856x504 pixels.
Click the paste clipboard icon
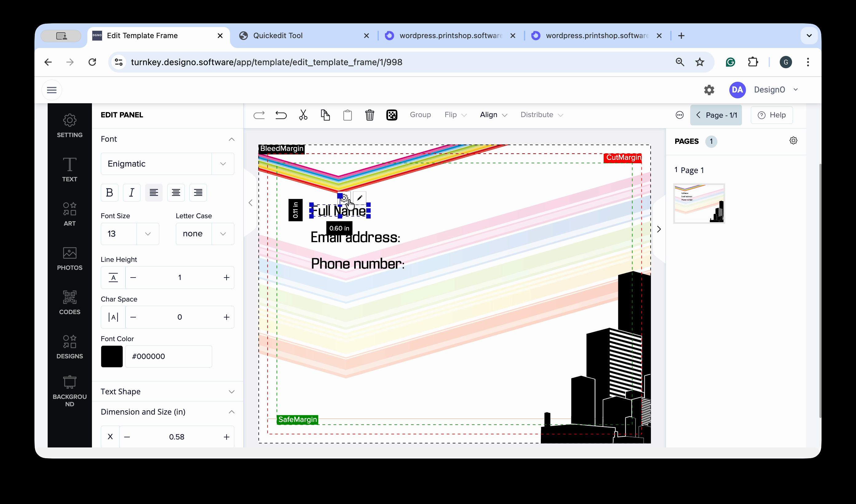347,115
